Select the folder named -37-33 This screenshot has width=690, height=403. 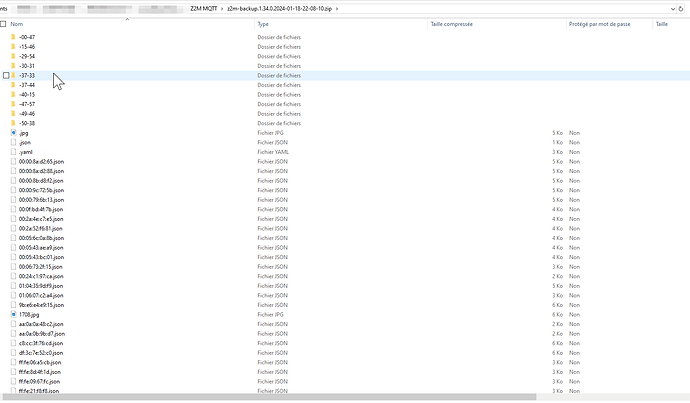coord(27,76)
